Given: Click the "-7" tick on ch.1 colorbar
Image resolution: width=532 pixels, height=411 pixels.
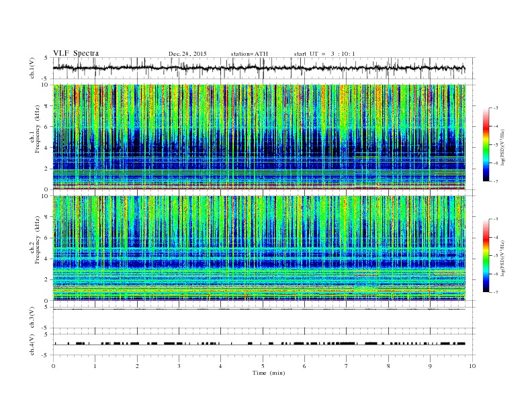Looking at the screenshot, I should (495, 181).
